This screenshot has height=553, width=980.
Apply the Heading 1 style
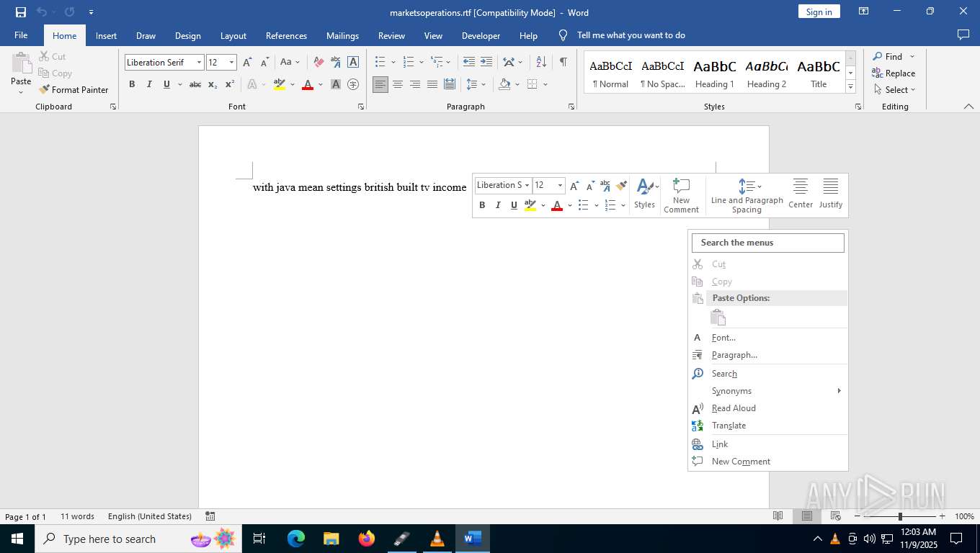(x=714, y=72)
